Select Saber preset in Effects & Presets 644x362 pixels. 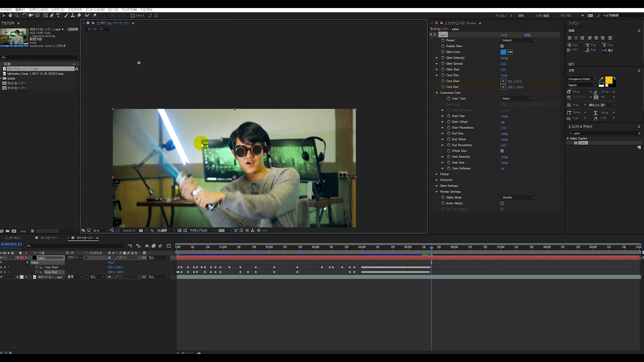(583, 143)
